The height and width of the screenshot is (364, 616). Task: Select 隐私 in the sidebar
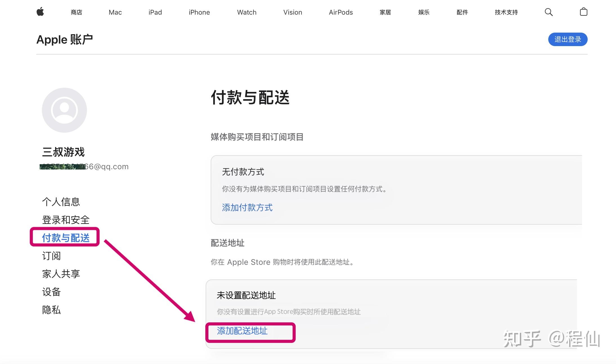pos(51,310)
